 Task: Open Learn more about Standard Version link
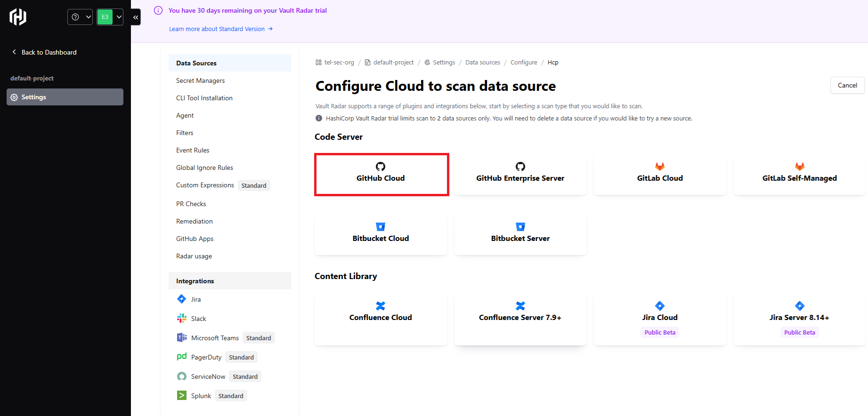pos(221,29)
